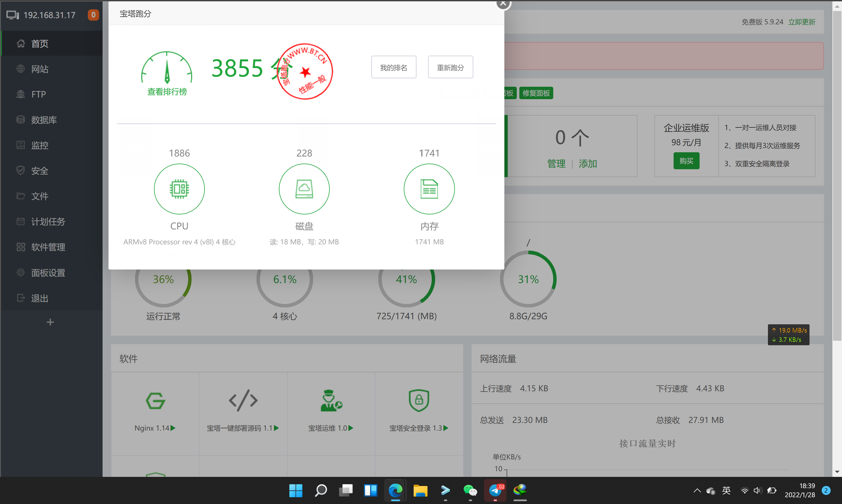Open the 监控 monitoring menu item

click(x=52, y=145)
